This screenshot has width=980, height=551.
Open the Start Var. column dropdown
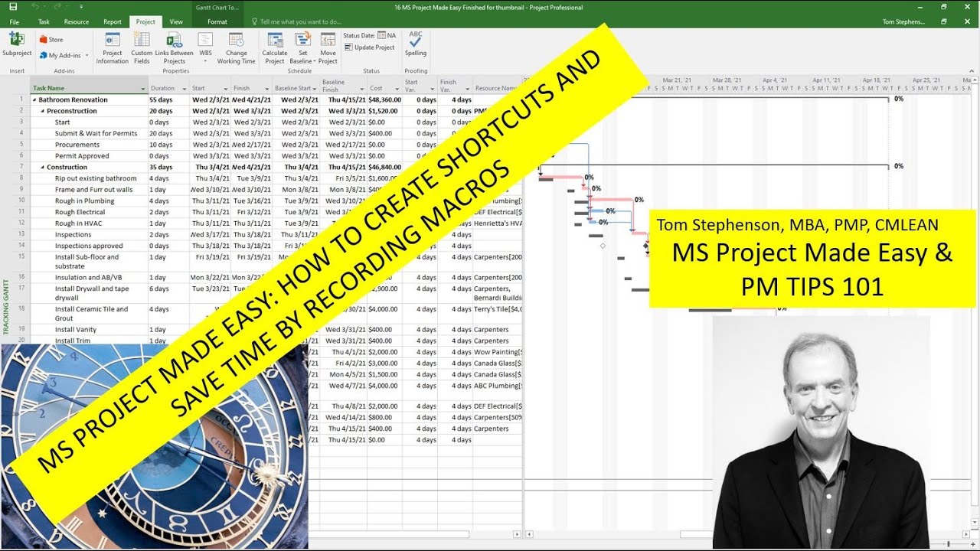coord(433,89)
